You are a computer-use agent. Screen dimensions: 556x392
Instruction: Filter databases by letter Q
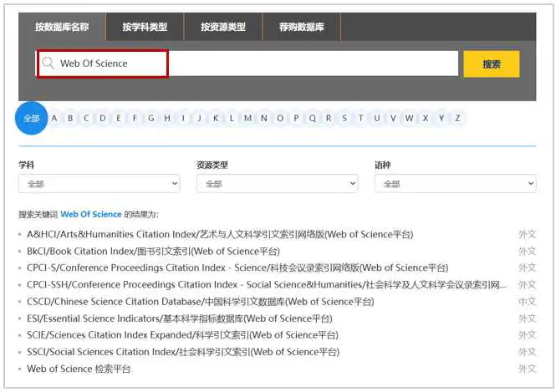click(313, 119)
